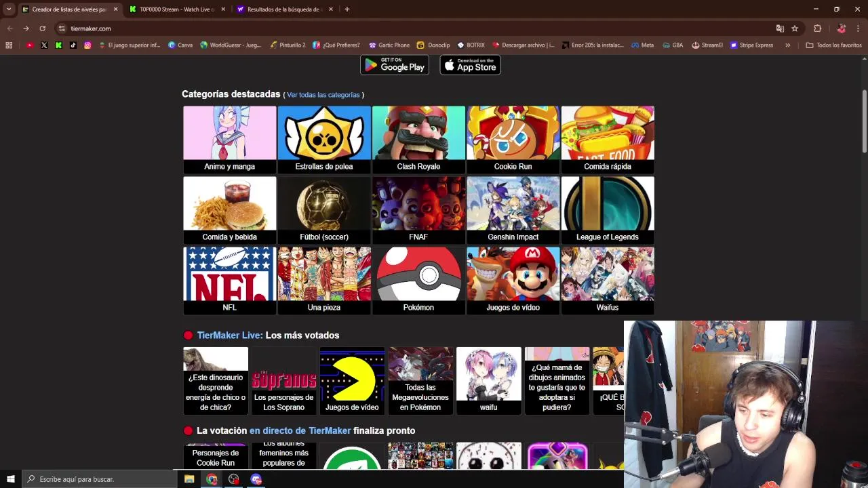Screen dimensions: 868x488
Task: Click the browser forward arrow
Action: click(x=26, y=28)
